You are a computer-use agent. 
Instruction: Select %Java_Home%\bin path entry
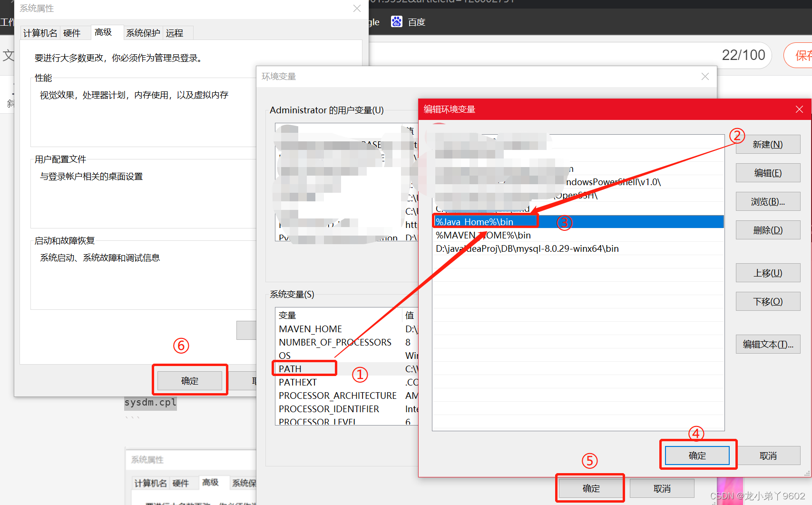coord(578,222)
